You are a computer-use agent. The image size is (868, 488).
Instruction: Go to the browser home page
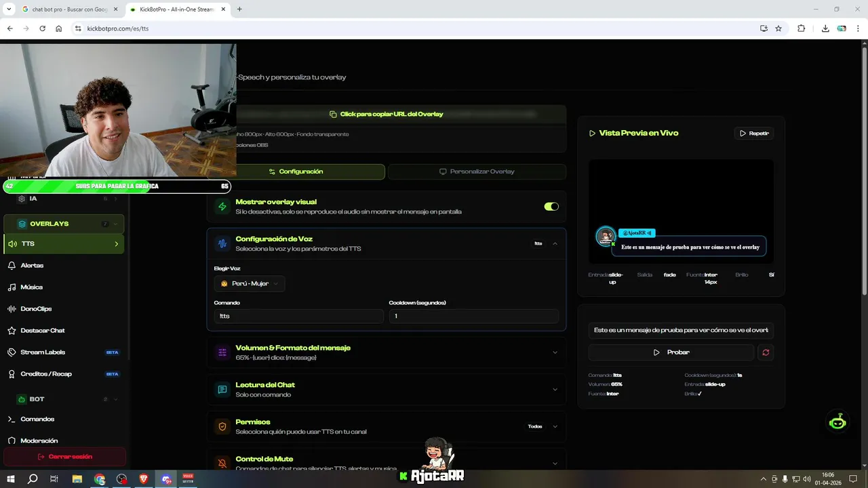(59, 28)
